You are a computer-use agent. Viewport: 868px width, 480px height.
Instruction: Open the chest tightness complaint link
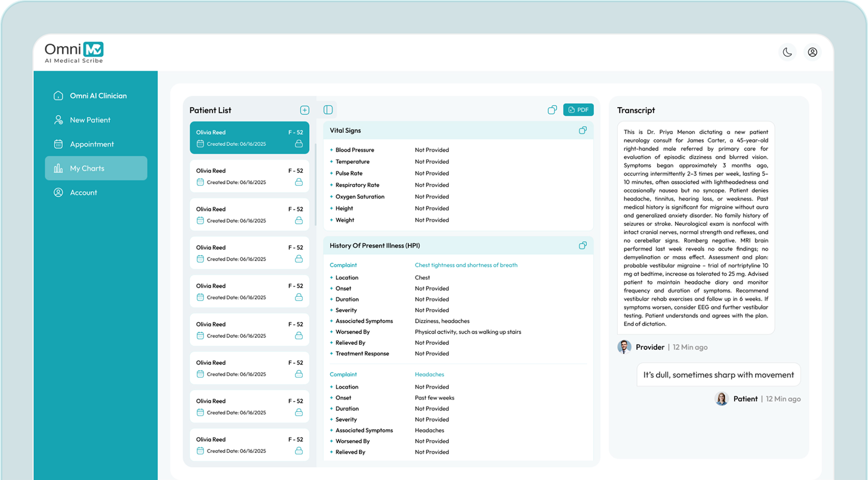[466, 265]
